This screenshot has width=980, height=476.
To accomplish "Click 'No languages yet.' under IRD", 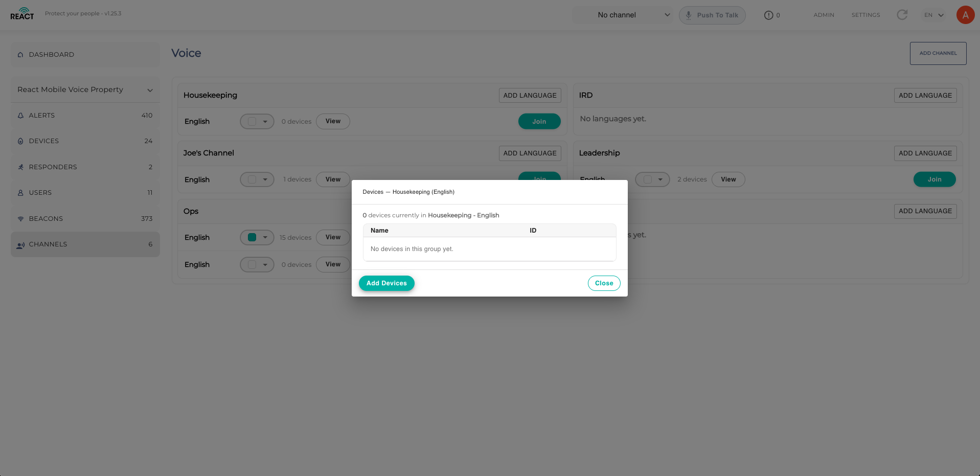I will pos(613,119).
